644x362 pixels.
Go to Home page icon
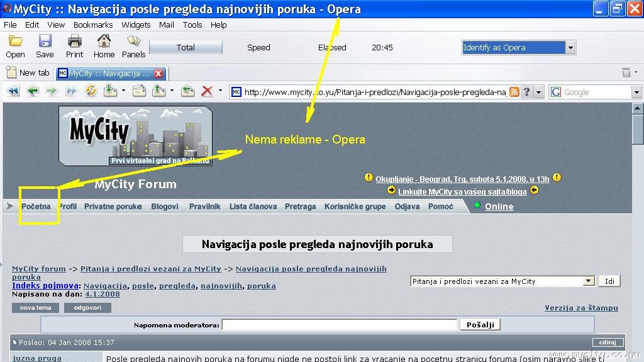[x=104, y=41]
